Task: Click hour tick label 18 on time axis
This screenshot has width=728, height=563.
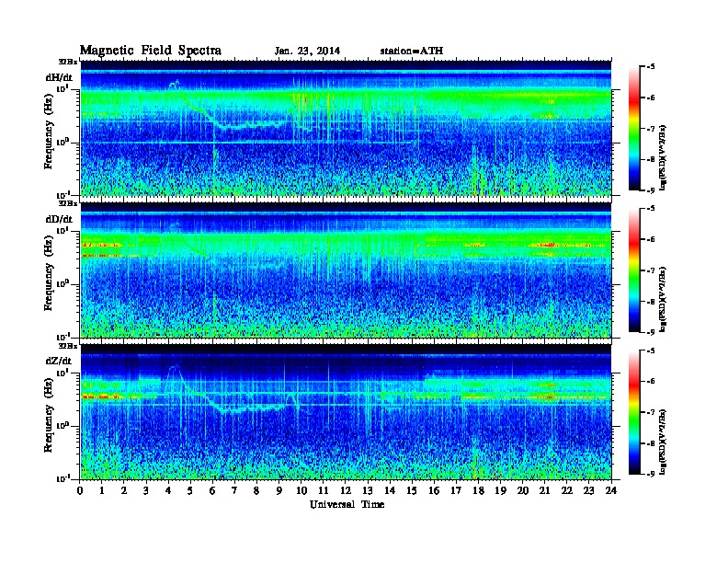Action: click(478, 491)
